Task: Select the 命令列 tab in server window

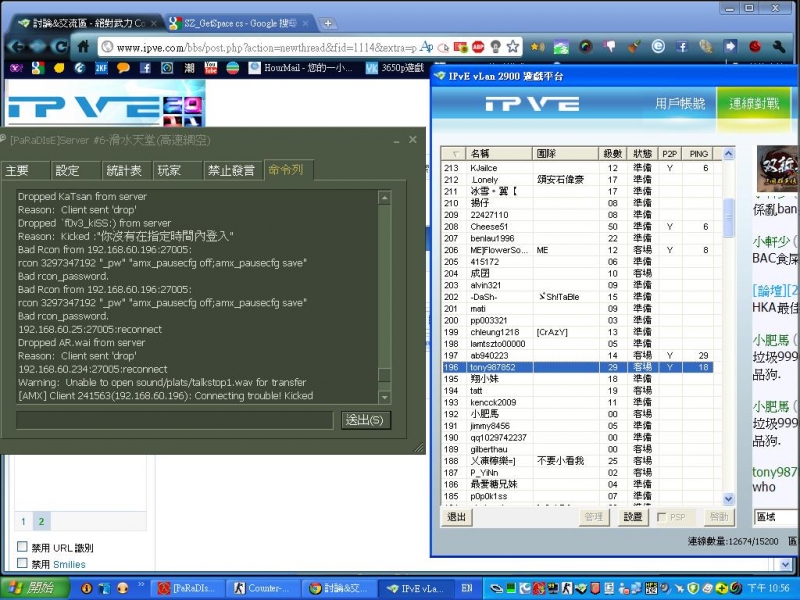Action: click(288, 169)
